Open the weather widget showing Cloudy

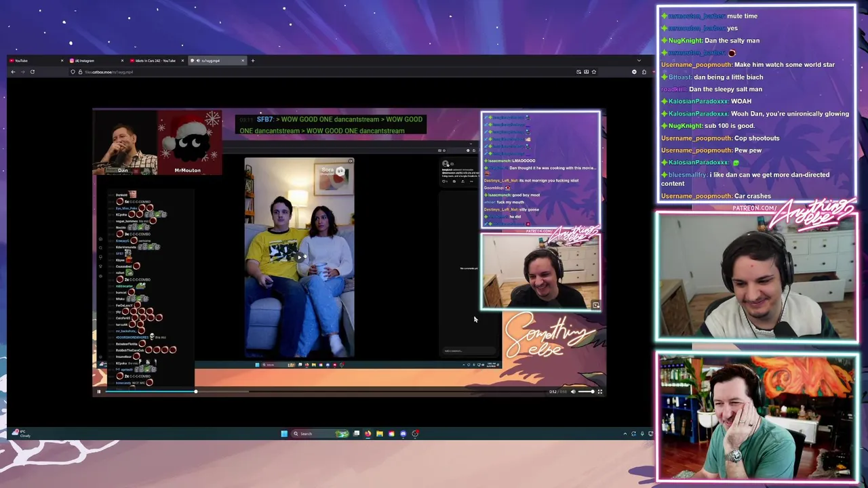click(22, 434)
